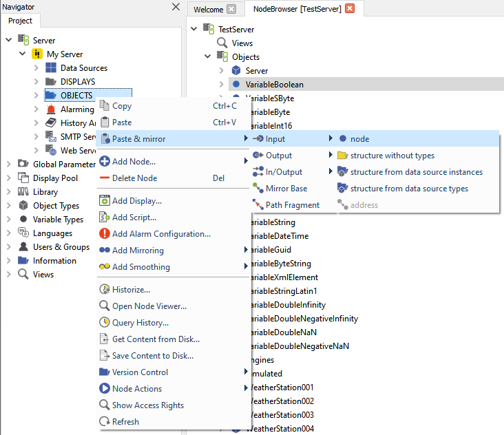This screenshot has height=435, width=504.
Task: Select In/Output submenu entry
Action: pos(293,171)
